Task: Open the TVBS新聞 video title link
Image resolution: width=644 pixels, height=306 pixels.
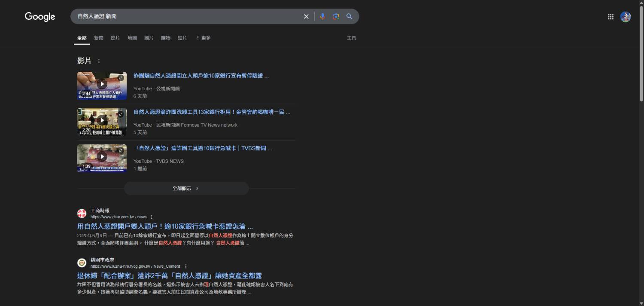Action: pyautogui.click(x=203, y=148)
